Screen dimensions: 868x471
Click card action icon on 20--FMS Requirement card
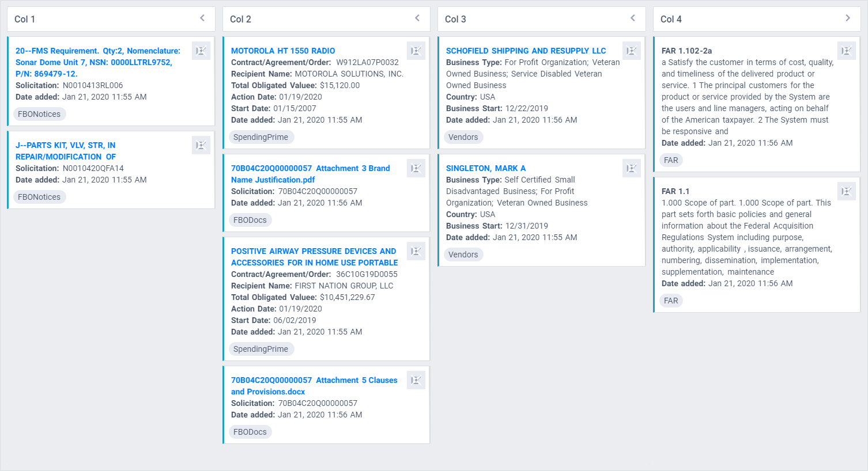201,51
